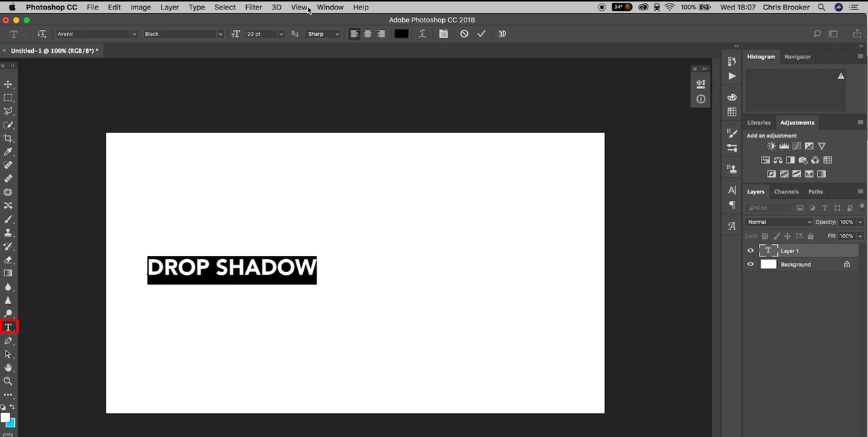Open the Create Warped Text icon
The height and width of the screenshot is (437, 868).
tap(422, 34)
